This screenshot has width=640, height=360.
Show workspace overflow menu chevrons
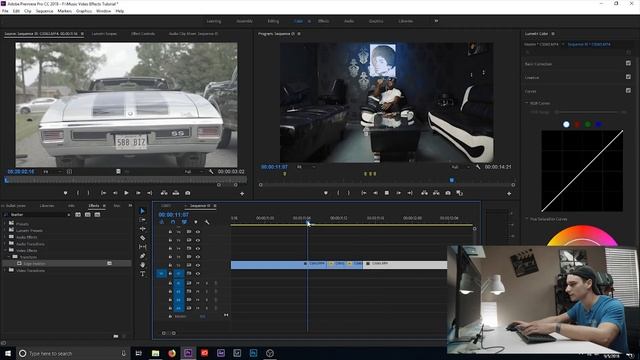point(436,21)
